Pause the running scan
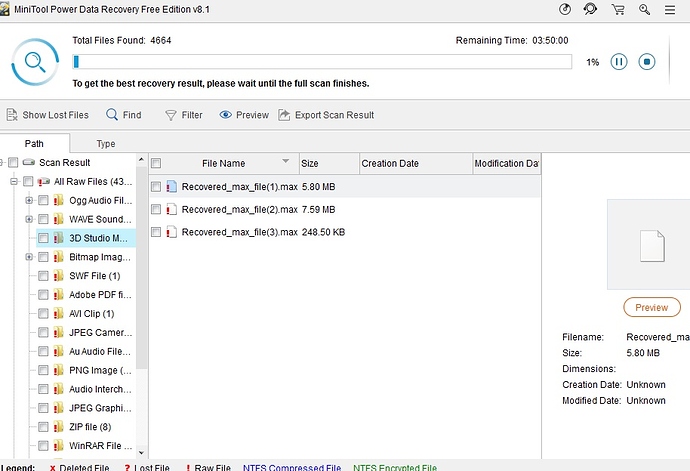 (x=619, y=62)
